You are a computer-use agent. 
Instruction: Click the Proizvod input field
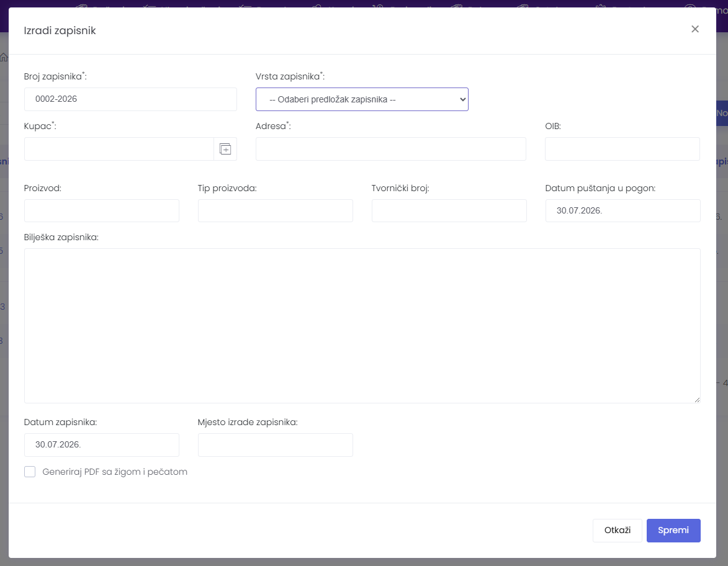(102, 211)
